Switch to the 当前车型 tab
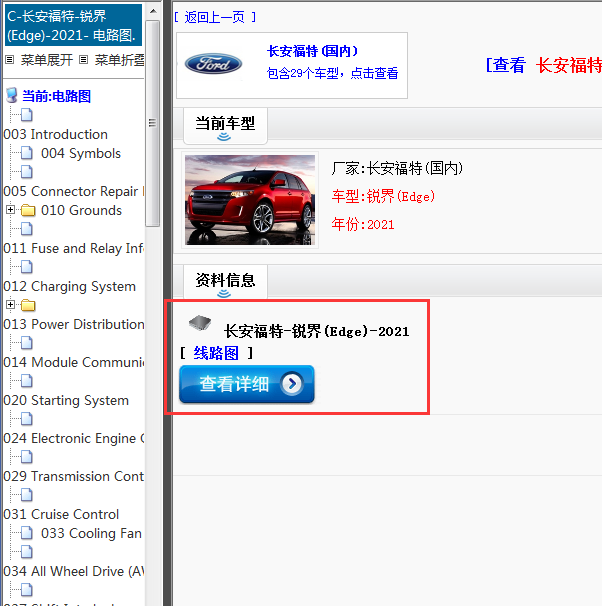This screenshot has width=602, height=606. pyautogui.click(x=225, y=126)
